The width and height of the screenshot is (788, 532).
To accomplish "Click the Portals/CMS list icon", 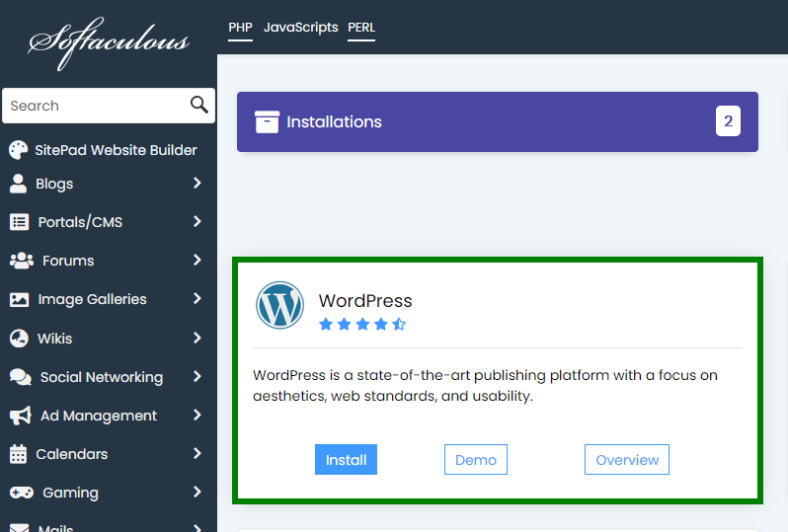I will click(19, 221).
